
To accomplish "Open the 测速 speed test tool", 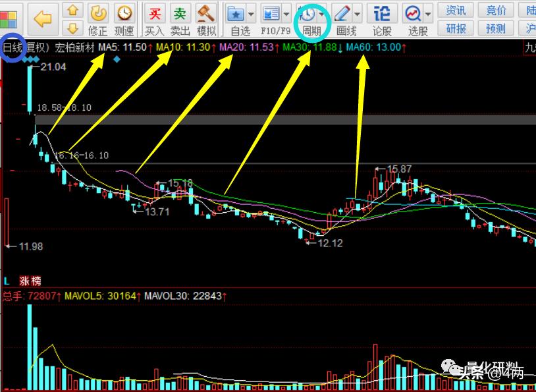I will 124,19.
